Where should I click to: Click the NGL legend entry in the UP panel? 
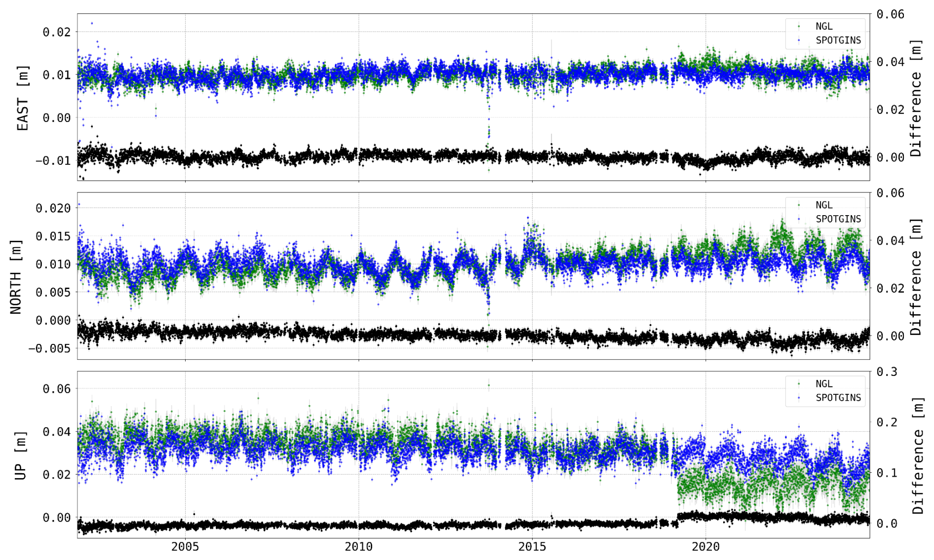click(823, 384)
